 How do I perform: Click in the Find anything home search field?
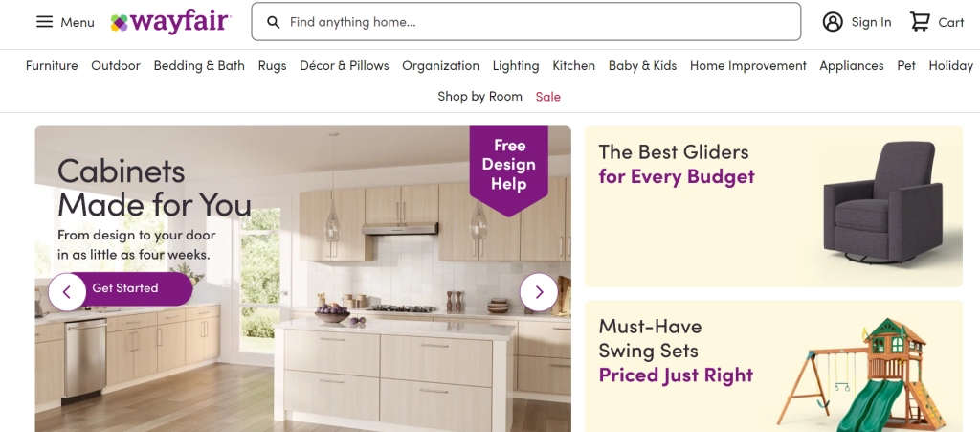(x=526, y=22)
